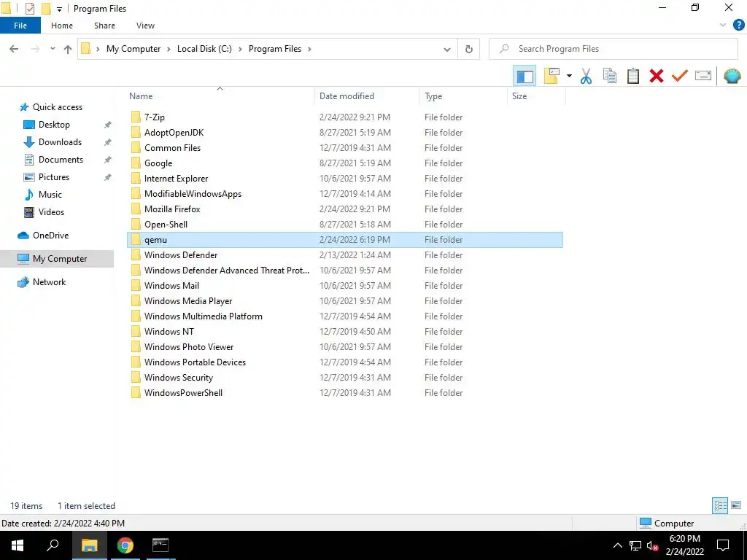This screenshot has width=747, height=560.
Task: Open dropdown arrow beside new folder icon
Action: 569,76
